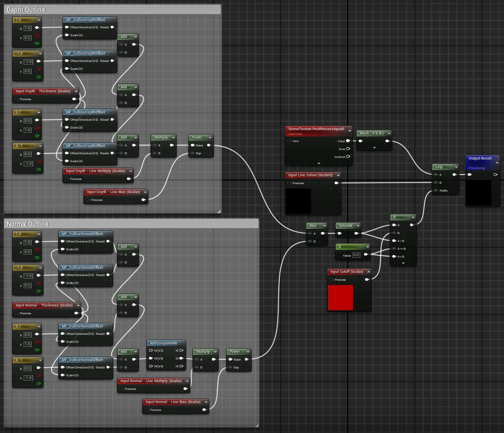504x433 pixels.
Task: Click output pin of Input Depth - Line Multiply
Action: coord(129,178)
